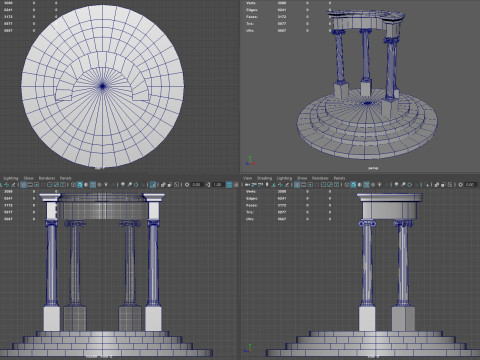Click textured display icon in side view toolbar

click(373, 185)
